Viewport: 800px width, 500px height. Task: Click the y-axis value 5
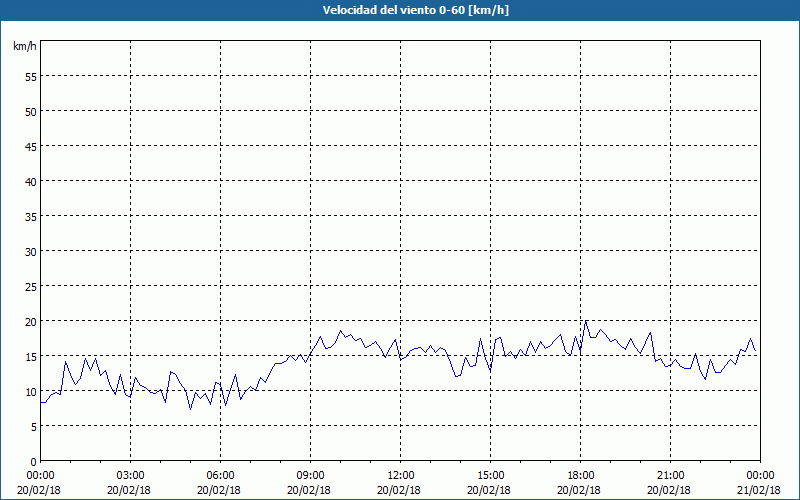point(34,427)
